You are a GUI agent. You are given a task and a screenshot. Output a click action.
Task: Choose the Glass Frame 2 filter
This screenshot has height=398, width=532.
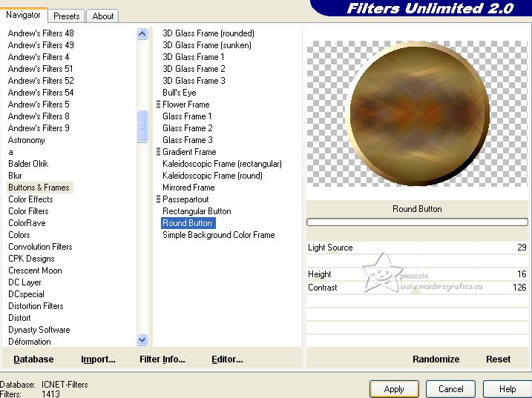point(188,128)
